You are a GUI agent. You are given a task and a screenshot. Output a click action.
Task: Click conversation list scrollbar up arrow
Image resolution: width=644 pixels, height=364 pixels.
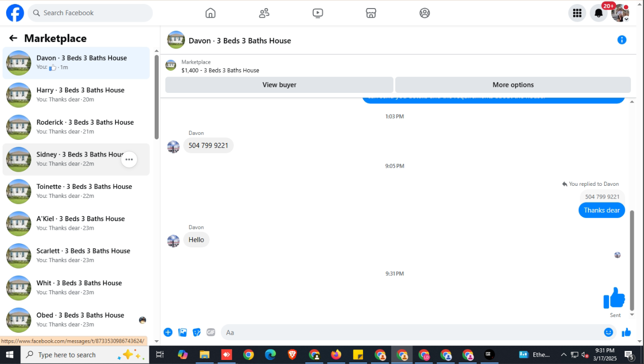pyautogui.click(x=157, y=51)
